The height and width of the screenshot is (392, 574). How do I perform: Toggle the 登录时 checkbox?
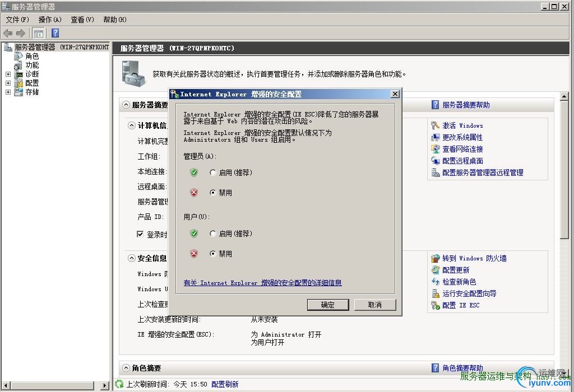click(140, 234)
